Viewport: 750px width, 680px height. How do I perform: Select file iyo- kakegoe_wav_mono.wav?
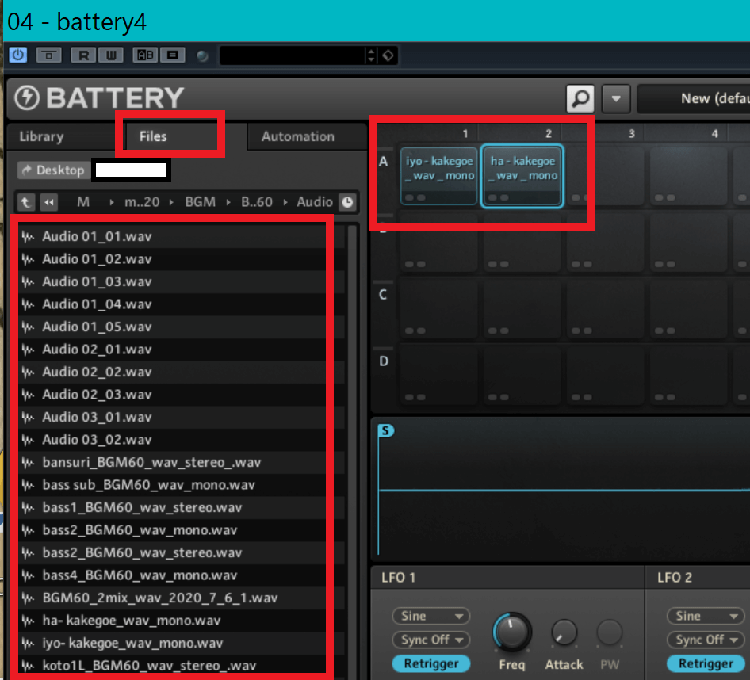(x=182, y=643)
